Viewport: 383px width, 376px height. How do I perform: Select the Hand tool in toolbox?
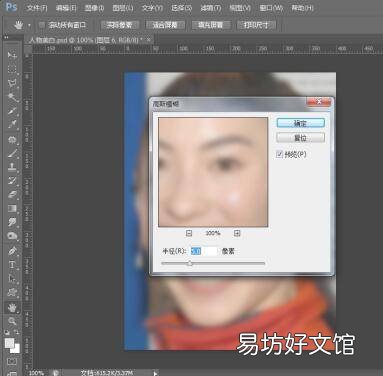[12, 308]
